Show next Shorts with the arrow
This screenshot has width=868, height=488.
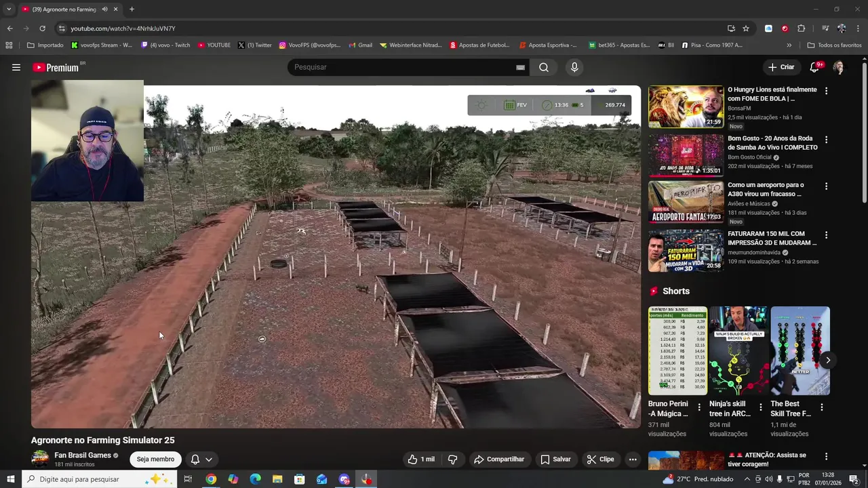[x=827, y=361]
